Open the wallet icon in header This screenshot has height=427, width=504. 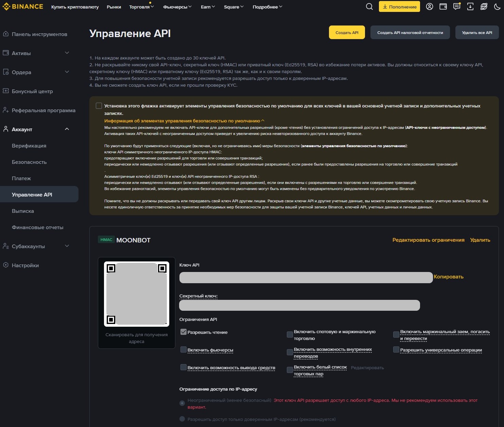point(443,7)
